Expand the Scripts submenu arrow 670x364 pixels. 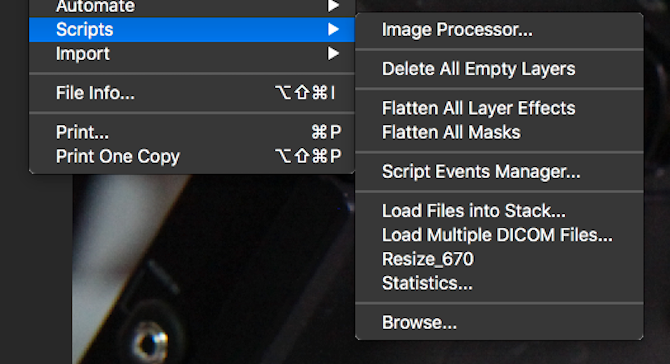(x=333, y=29)
